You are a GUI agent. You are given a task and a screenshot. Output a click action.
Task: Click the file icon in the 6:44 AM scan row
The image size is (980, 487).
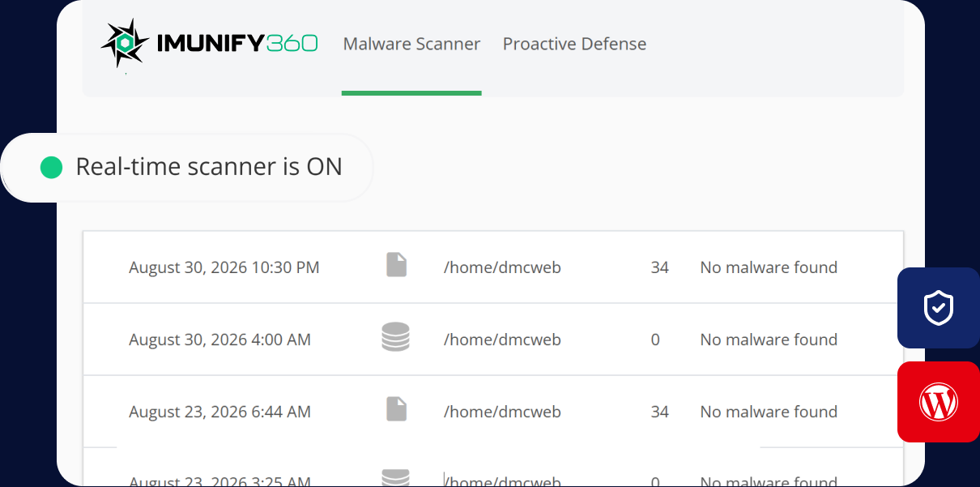(396, 409)
